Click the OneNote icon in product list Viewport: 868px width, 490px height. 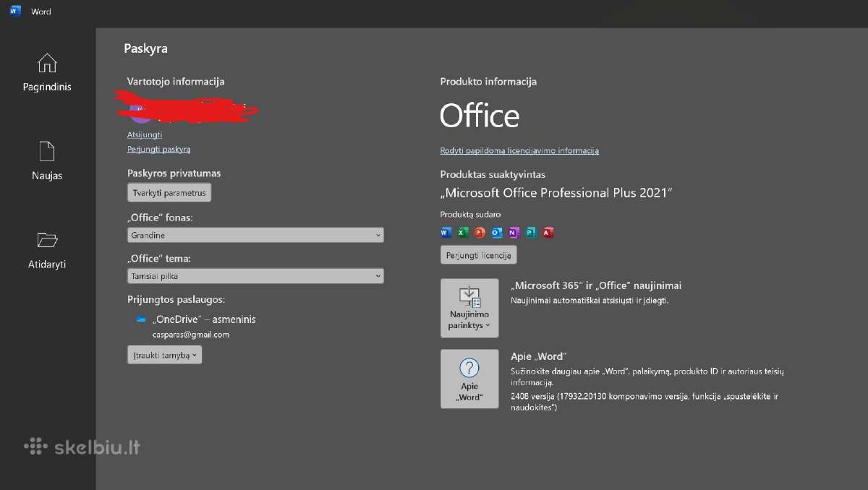[514, 233]
